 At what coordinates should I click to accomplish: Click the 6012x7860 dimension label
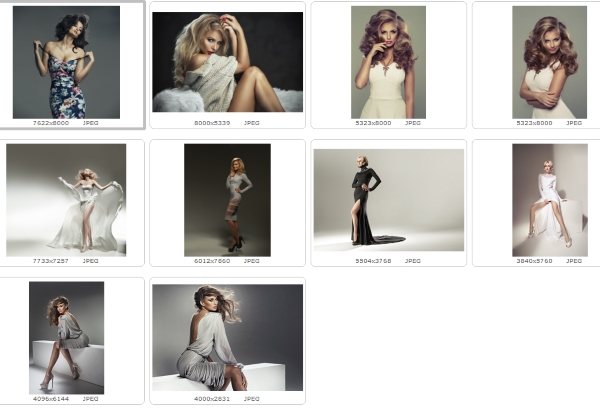point(211,261)
